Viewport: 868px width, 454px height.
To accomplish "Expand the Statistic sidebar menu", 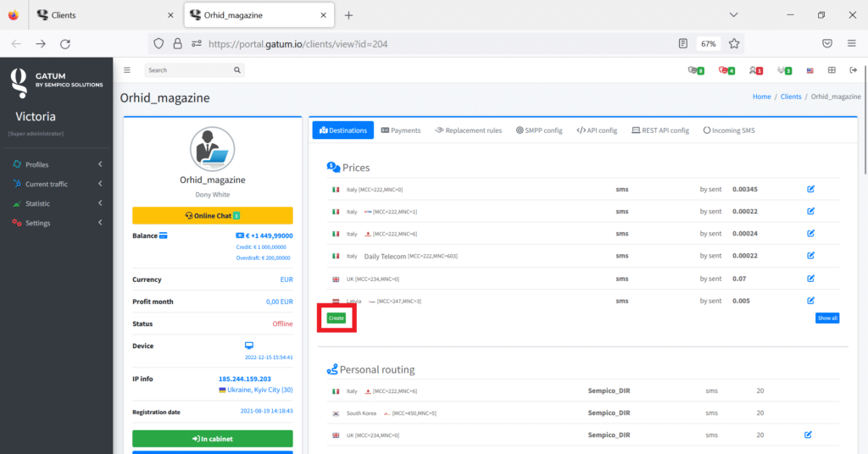I will [57, 203].
